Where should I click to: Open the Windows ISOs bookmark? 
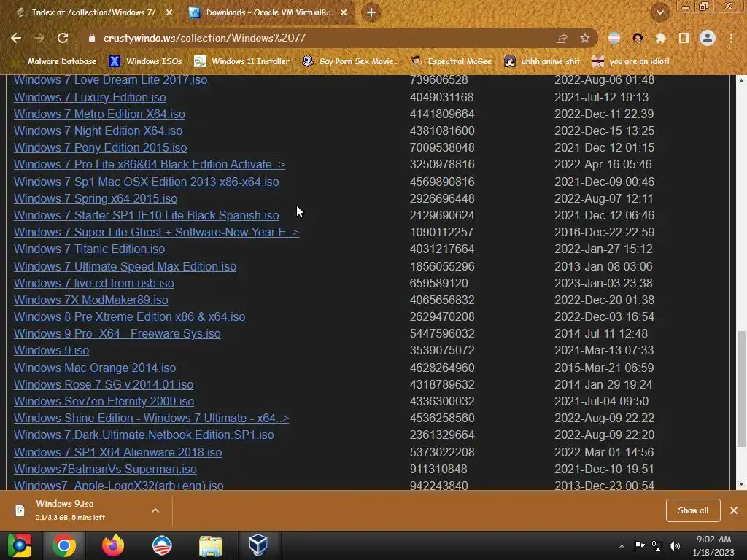pyautogui.click(x=145, y=61)
